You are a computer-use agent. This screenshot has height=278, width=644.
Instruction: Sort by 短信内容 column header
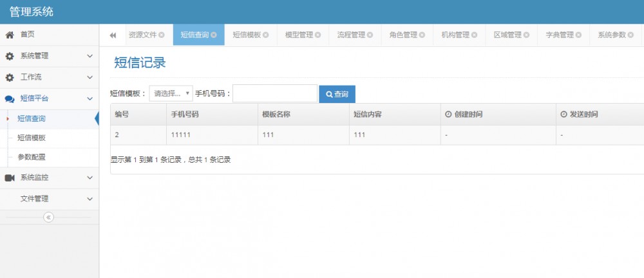(x=395, y=115)
